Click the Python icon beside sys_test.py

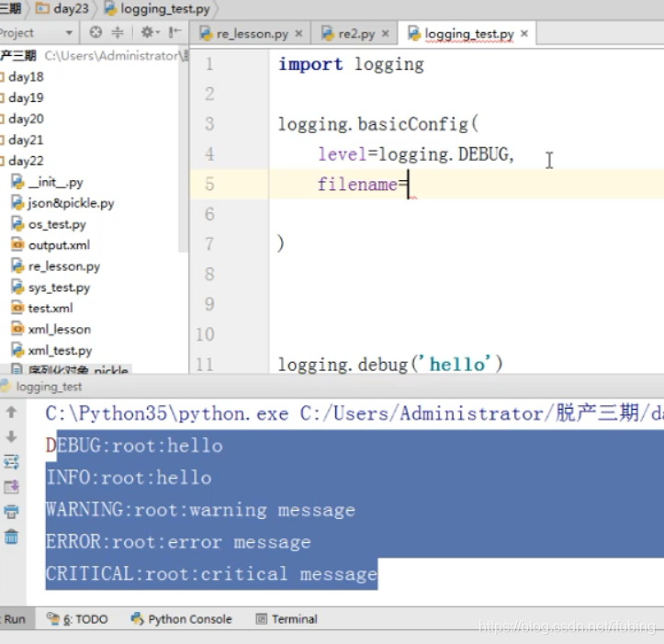tap(17, 287)
